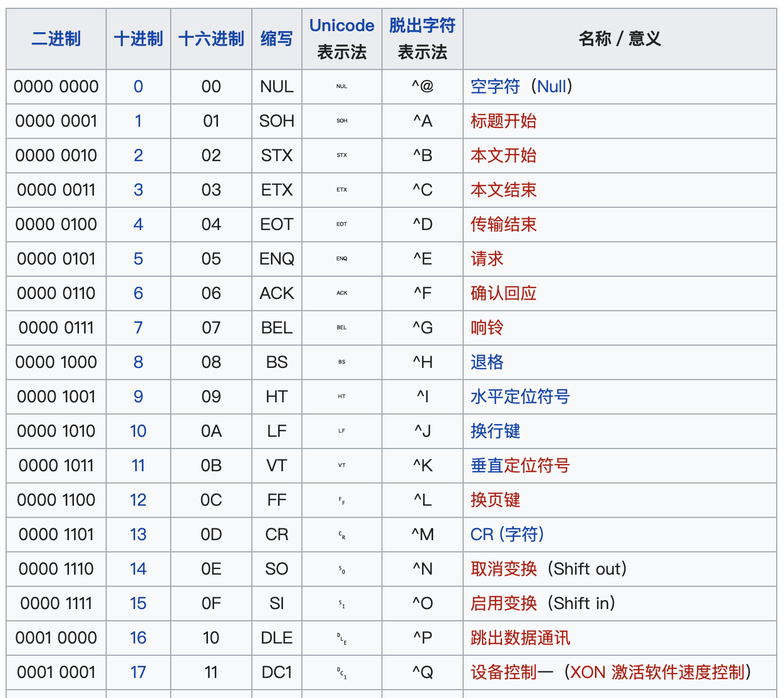Select binary cell 0000 1010
The height and width of the screenshot is (698, 784).
click(x=56, y=431)
